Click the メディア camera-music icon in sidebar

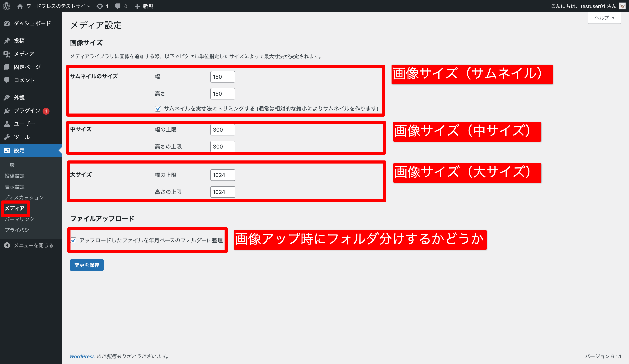tap(7, 54)
